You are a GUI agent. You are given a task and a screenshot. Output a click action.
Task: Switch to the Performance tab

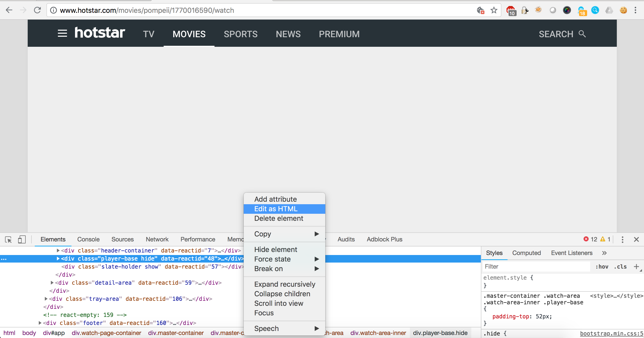click(x=198, y=239)
